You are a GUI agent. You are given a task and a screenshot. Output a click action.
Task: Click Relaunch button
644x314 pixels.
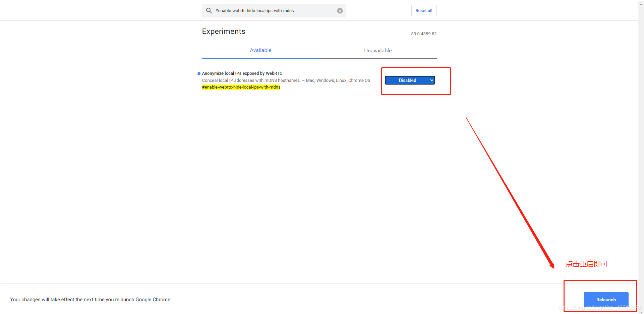click(x=606, y=300)
